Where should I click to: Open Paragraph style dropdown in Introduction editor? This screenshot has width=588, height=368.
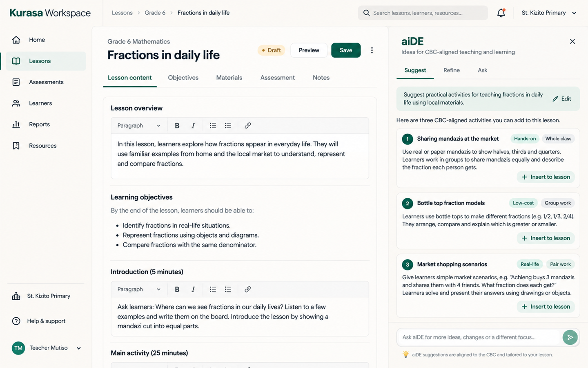[139, 289]
